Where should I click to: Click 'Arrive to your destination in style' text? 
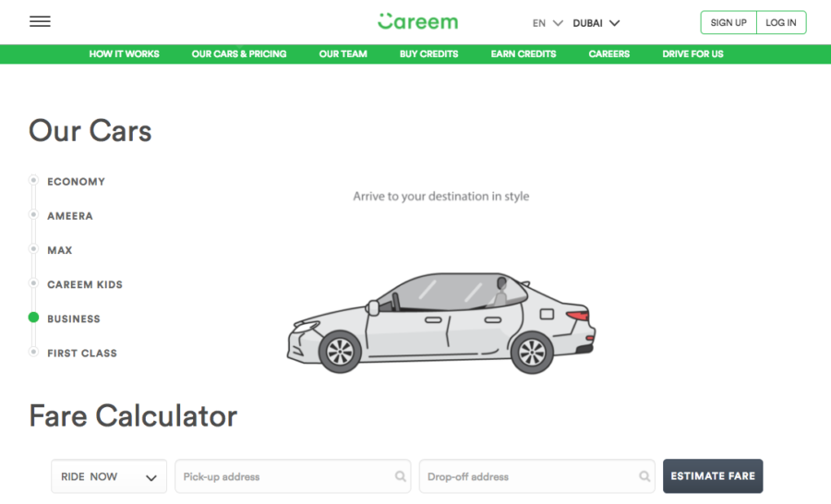click(x=441, y=197)
